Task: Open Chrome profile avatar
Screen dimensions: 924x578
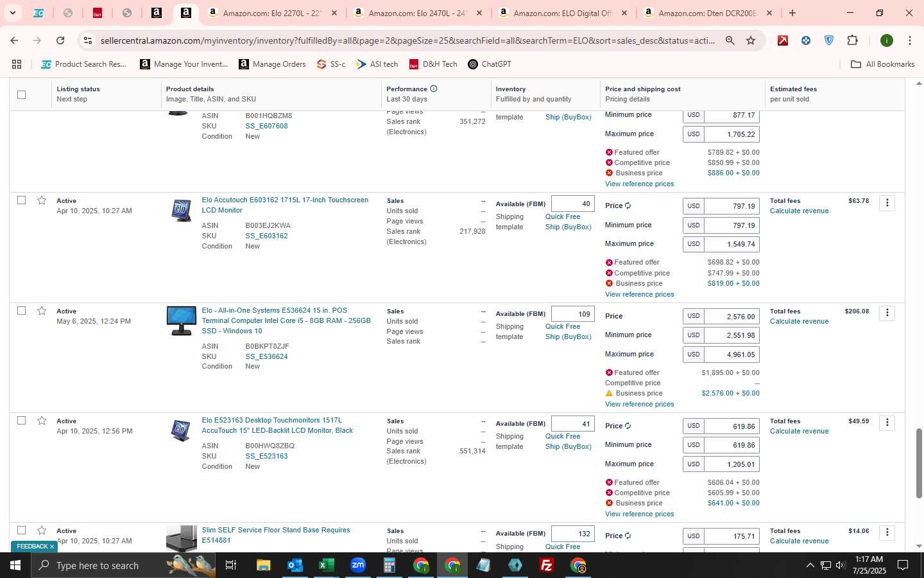Action: point(887,40)
